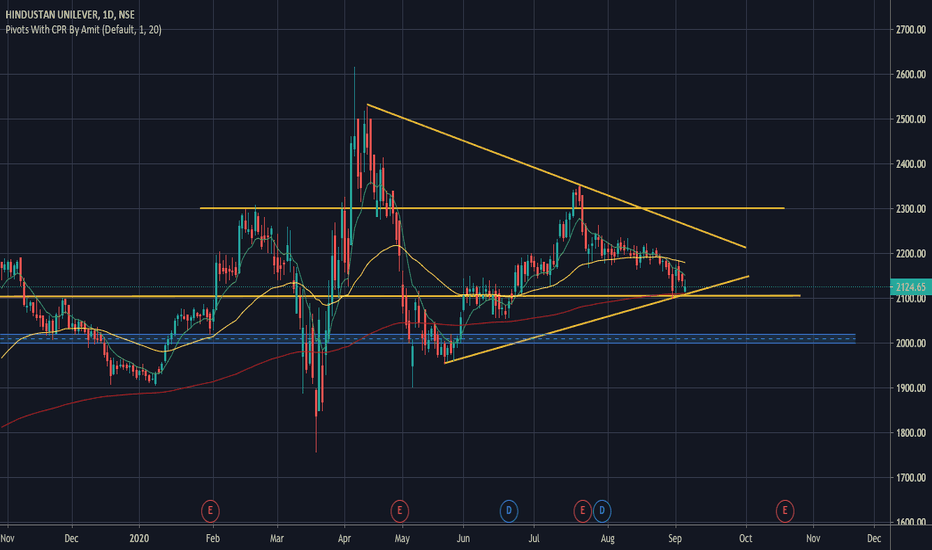Open the earnings marker below May
Screen dimensions: 932x550
pyautogui.click(x=399, y=511)
